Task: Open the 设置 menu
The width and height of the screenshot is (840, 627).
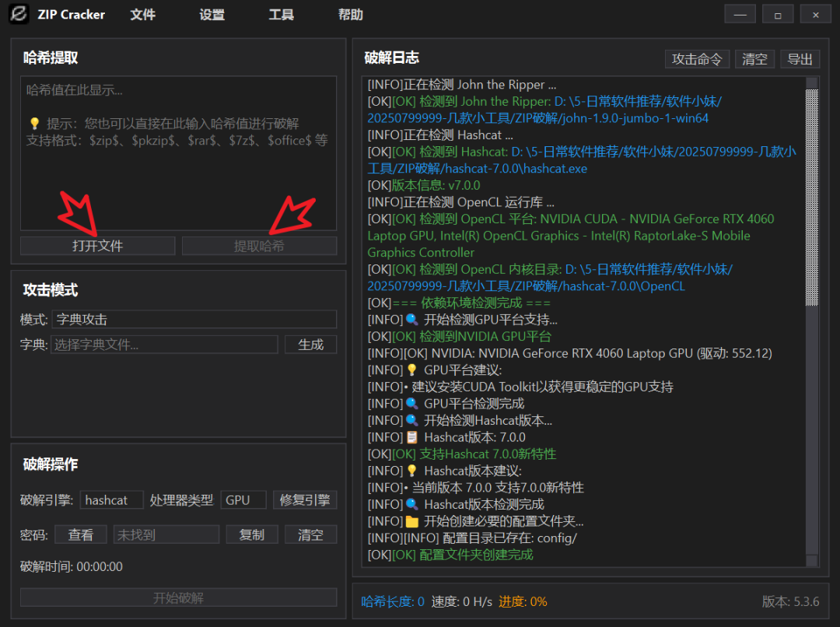Action: pyautogui.click(x=212, y=14)
